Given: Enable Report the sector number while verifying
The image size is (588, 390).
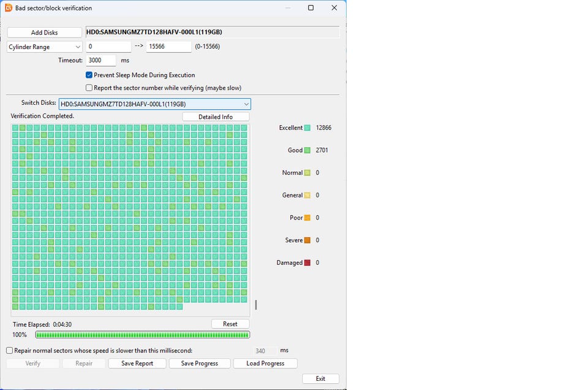Looking at the screenshot, I should click(89, 88).
